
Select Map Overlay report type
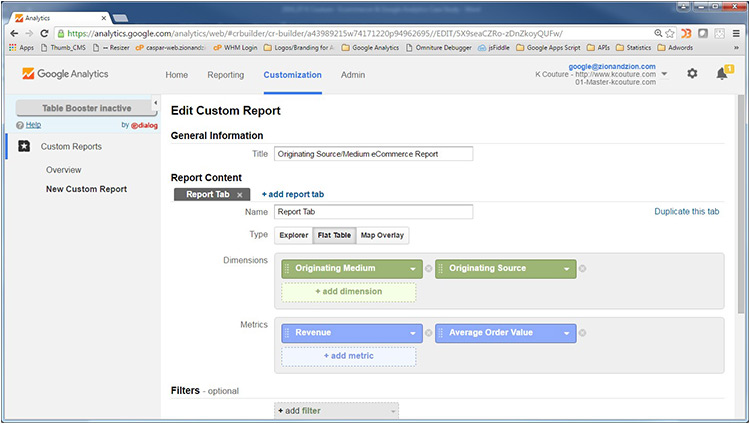(382, 235)
